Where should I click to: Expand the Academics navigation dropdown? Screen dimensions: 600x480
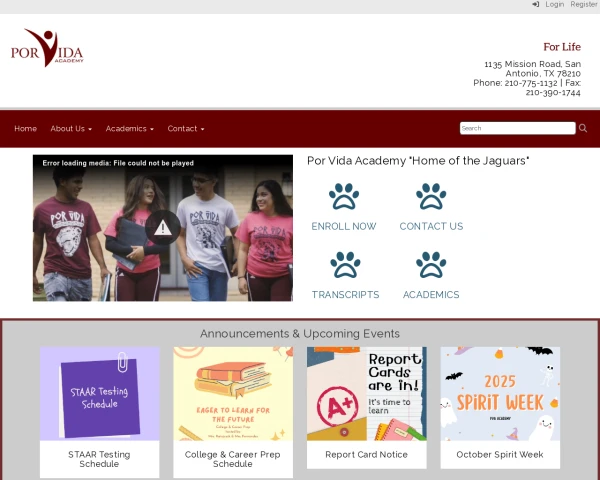point(130,129)
